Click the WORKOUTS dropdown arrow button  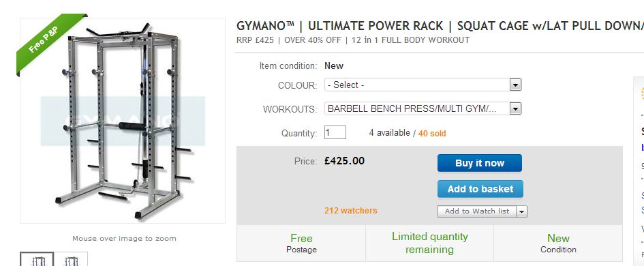click(515, 109)
